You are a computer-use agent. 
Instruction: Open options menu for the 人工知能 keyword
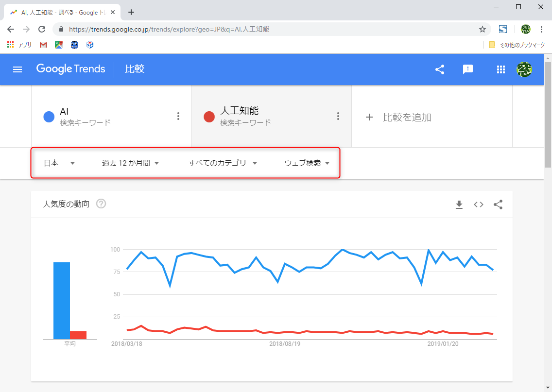338,116
